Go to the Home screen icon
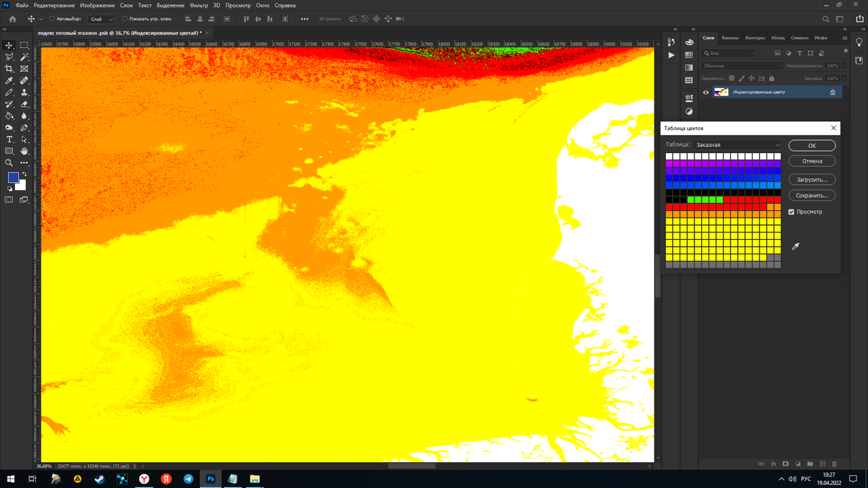 (12, 19)
